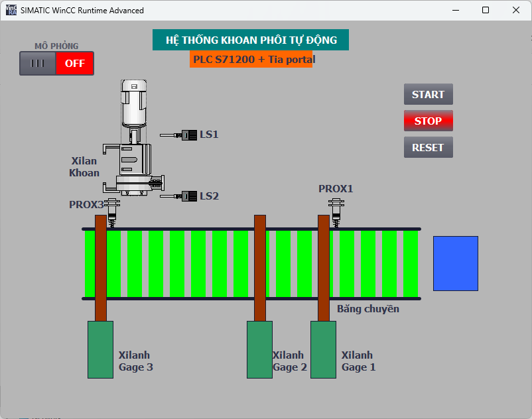Click the Xilanh Gage 1 text label
The image size is (532, 419).
click(359, 361)
